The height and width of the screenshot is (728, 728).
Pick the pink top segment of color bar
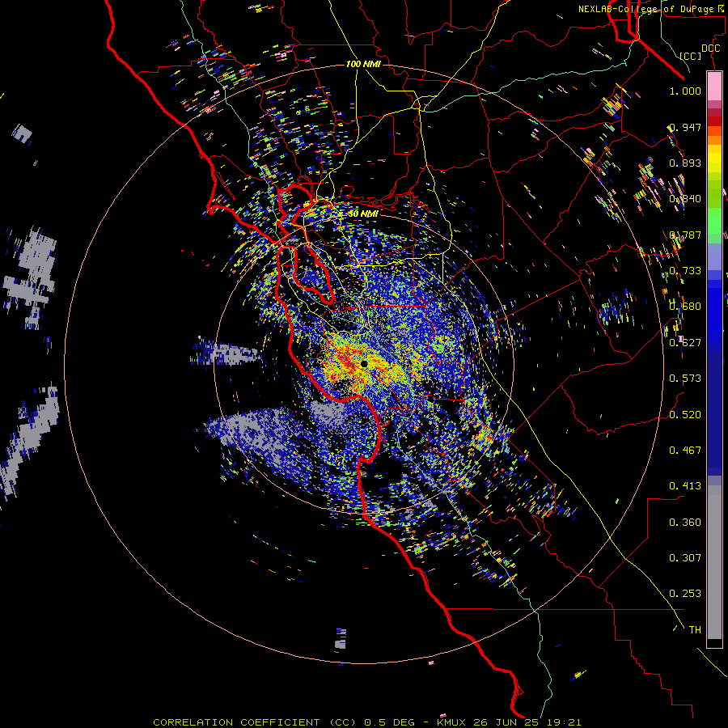click(x=714, y=86)
